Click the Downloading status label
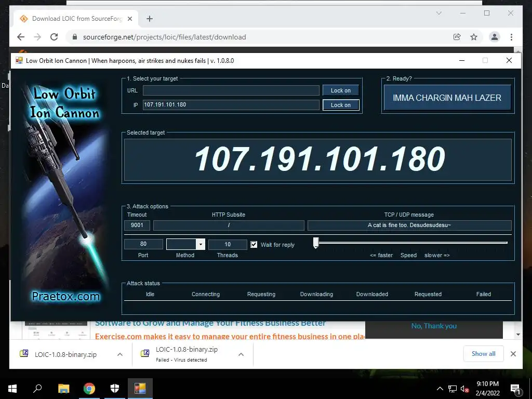The height and width of the screenshot is (399, 532). click(x=316, y=294)
